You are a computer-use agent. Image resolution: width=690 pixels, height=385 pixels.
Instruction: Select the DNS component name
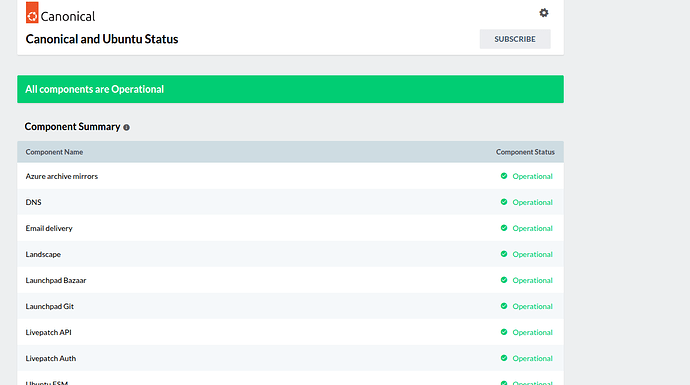(33, 202)
